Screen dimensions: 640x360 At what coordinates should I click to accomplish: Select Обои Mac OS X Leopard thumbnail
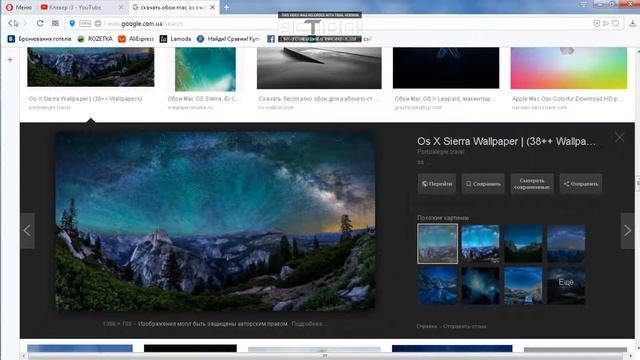click(x=446, y=68)
